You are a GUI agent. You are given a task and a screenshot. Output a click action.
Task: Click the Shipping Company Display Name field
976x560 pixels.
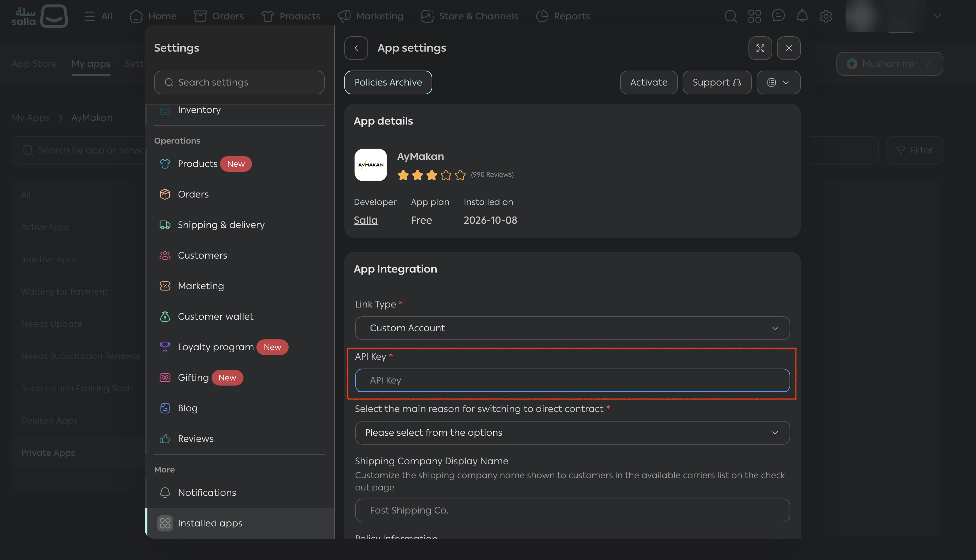point(572,510)
